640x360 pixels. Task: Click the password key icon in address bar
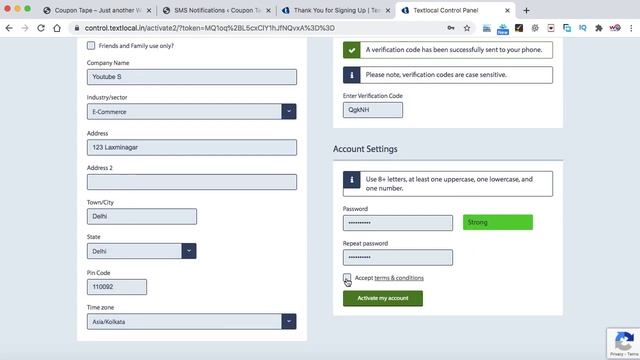click(x=451, y=28)
